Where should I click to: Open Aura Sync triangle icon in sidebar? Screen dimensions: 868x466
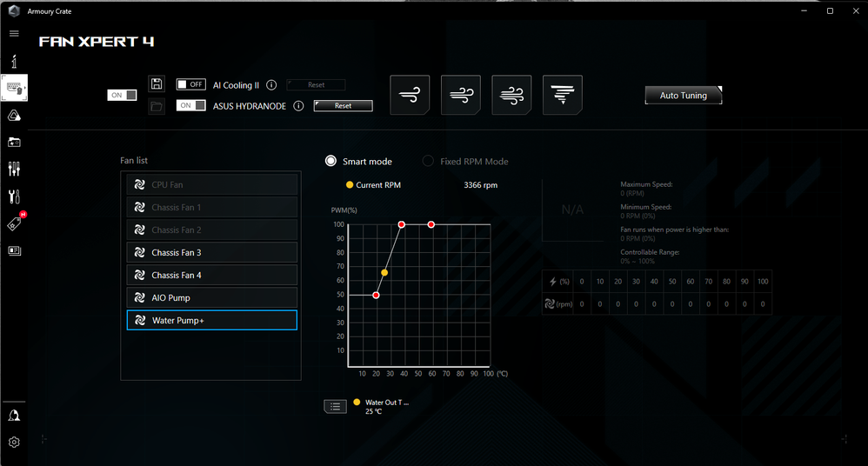(x=14, y=115)
